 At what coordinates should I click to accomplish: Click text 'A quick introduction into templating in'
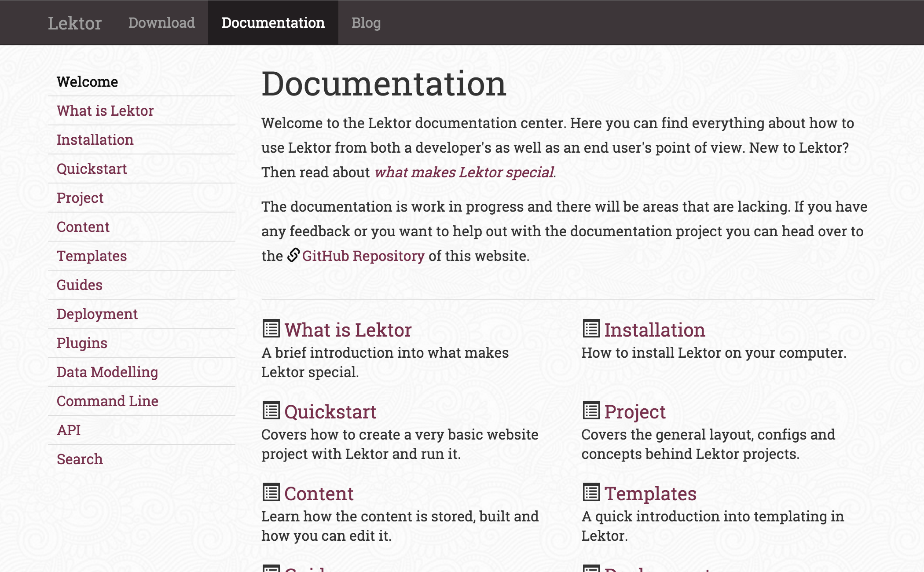click(x=713, y=517)
